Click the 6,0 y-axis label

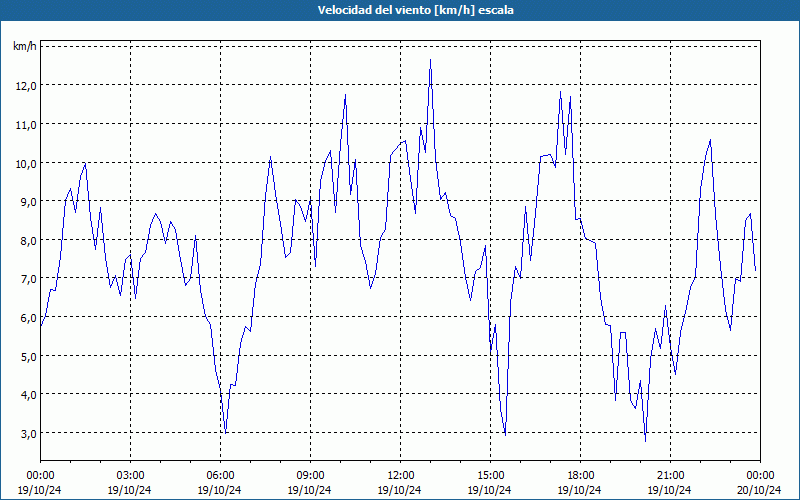pyautogui.click(x=29, y=317)
